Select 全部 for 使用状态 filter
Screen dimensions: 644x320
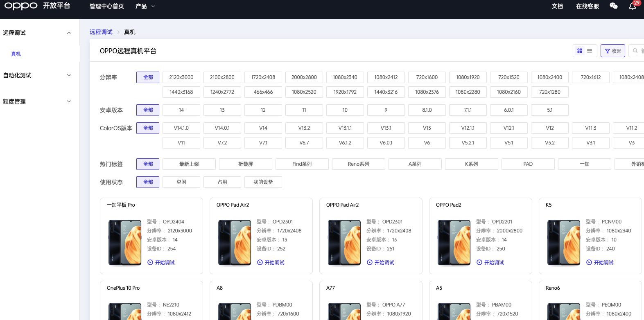148,182
